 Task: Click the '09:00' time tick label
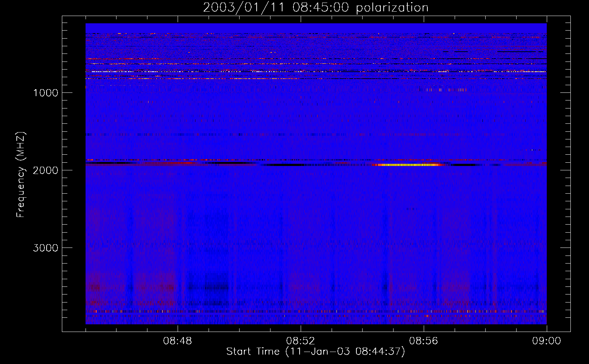[x=546, y=341]
